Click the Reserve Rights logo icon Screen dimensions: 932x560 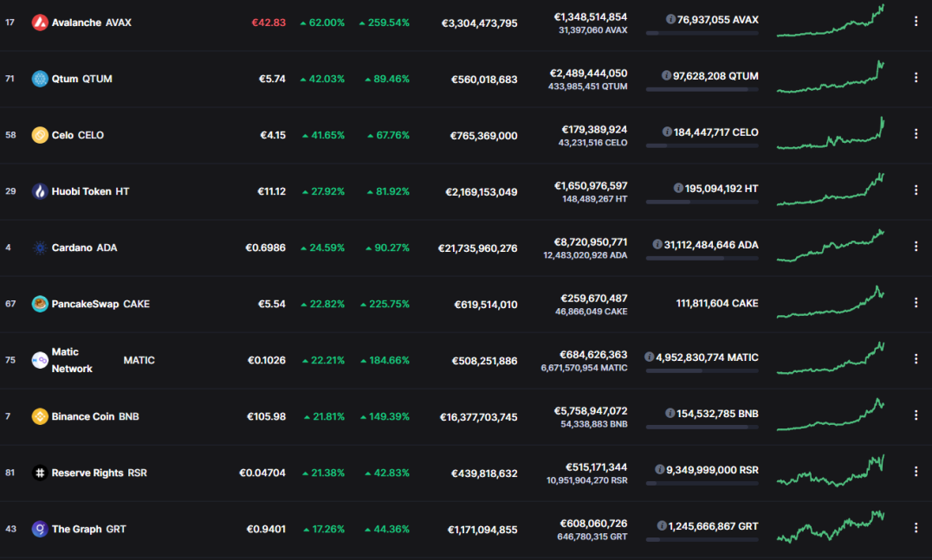click(x=40, y=473)
